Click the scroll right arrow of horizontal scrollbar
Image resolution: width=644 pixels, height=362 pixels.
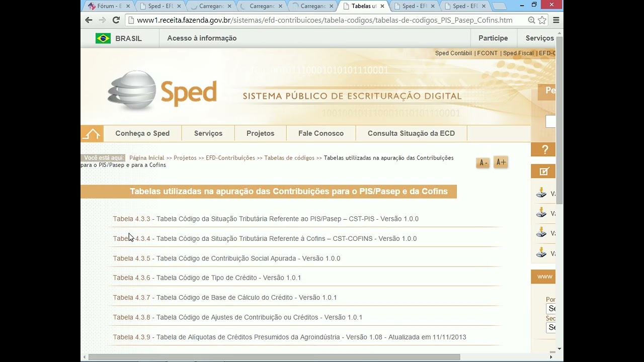551,357
